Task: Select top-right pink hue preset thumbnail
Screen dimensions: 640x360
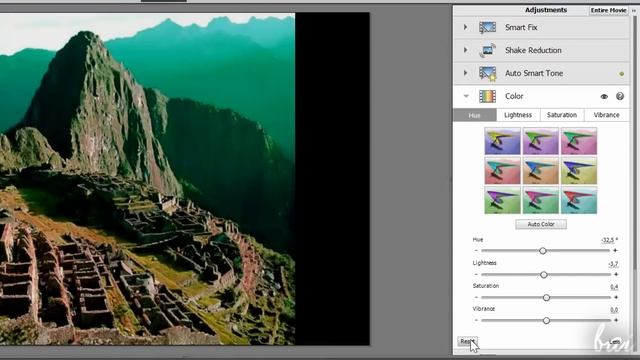Action: [579, 141]
